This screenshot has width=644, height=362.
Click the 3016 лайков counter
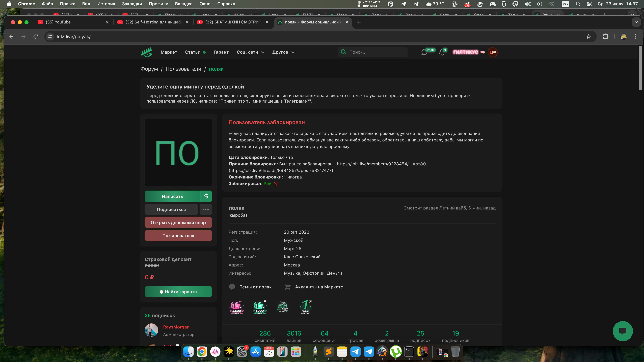[294, 336]
